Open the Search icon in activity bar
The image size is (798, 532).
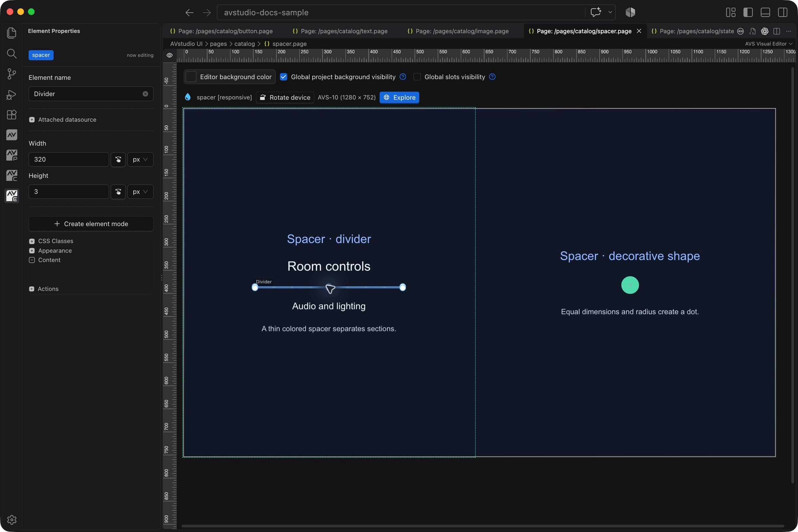[x=12, y=53]
